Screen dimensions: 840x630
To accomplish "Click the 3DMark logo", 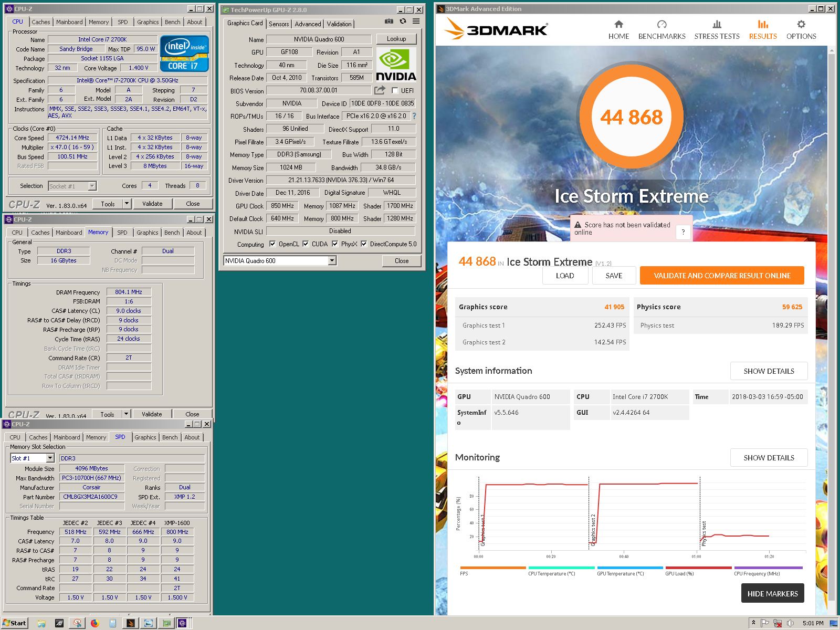I will [496, 29].
